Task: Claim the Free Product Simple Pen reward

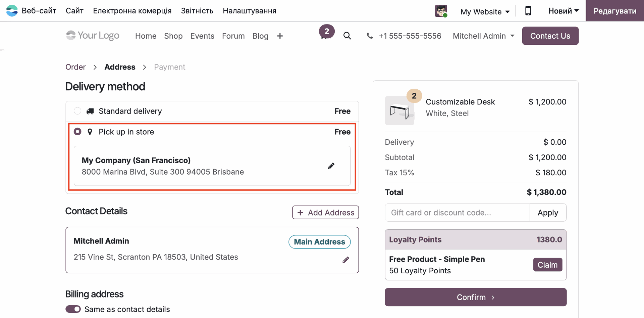Action: coord(547,265)
